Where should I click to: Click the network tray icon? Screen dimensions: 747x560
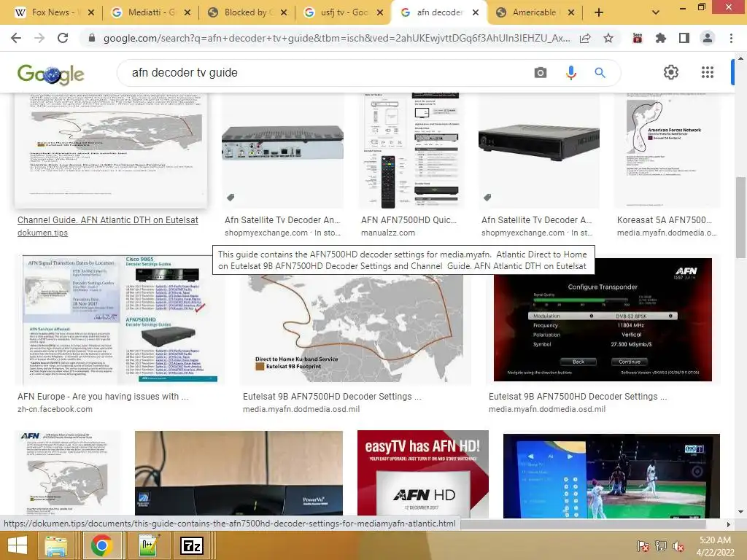(x=661, y=545)
